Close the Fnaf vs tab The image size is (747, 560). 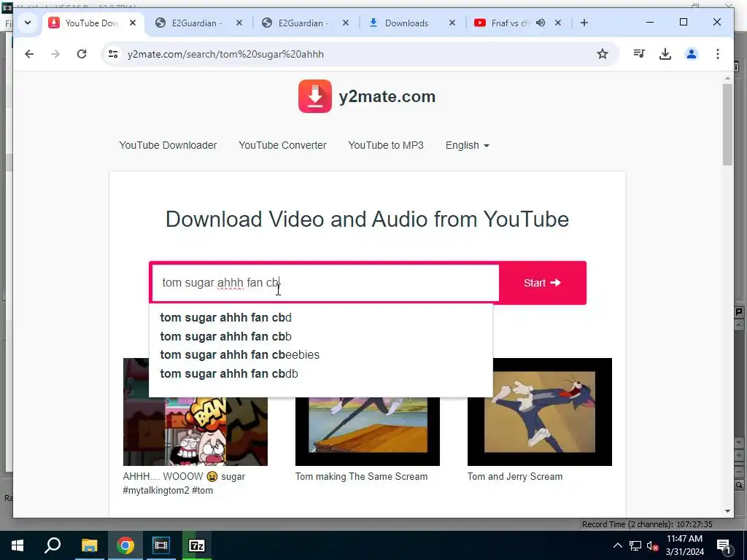coord(558,23)
